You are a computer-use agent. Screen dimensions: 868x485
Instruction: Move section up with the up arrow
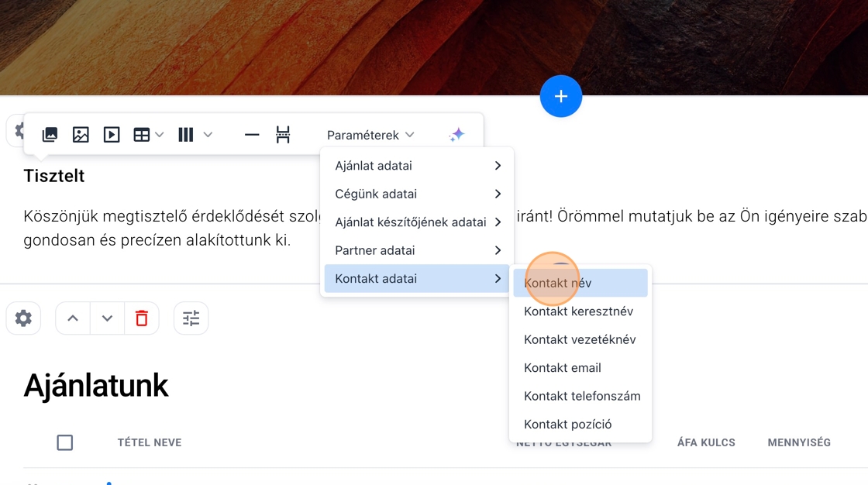click(73, 318)
